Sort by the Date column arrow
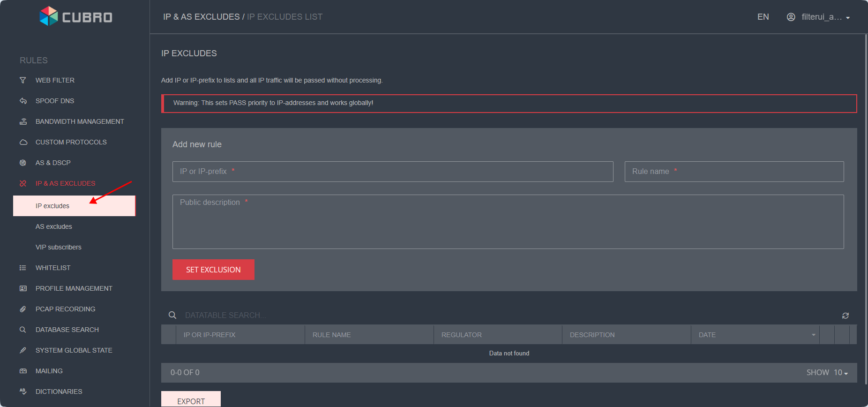This screenshot has width=868, height=407. click(813, 335)
